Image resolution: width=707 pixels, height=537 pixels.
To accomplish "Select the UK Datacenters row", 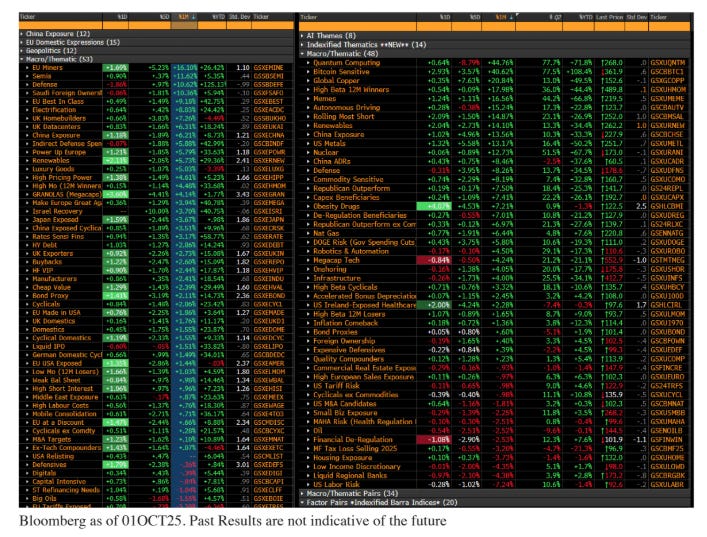I will (x=156, y=127).
